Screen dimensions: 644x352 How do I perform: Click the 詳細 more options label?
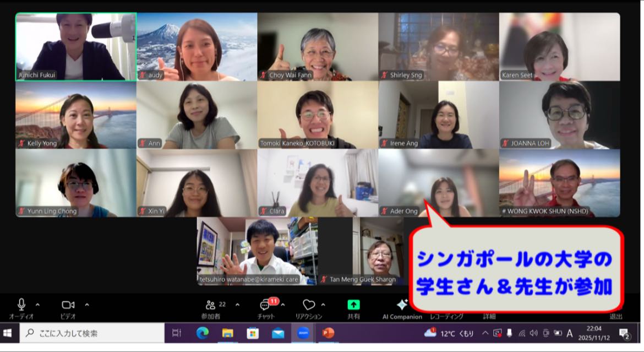pos(489,317)
